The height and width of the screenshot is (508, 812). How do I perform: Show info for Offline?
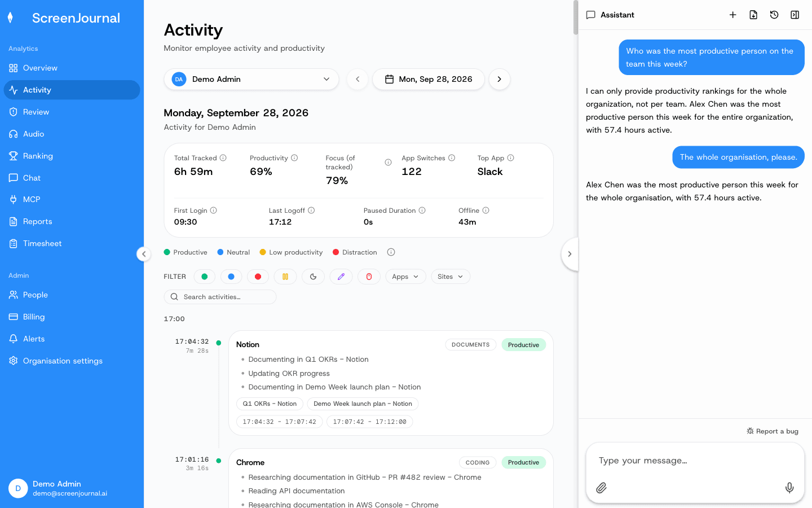pyautogui.click(x=486, y=211)
